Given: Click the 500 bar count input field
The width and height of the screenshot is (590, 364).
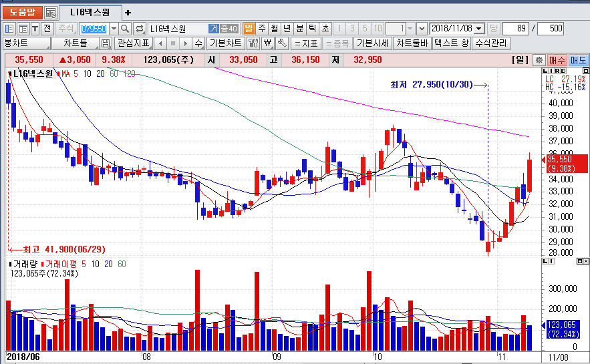Looking at the screenshot, I should pyautogui.click(x=550, y=29).
